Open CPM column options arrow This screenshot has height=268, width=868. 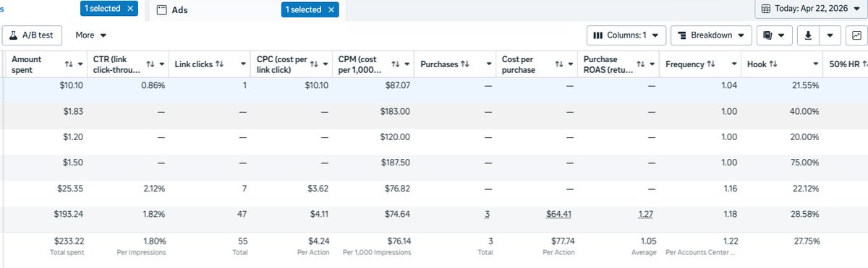coord(407,64)
